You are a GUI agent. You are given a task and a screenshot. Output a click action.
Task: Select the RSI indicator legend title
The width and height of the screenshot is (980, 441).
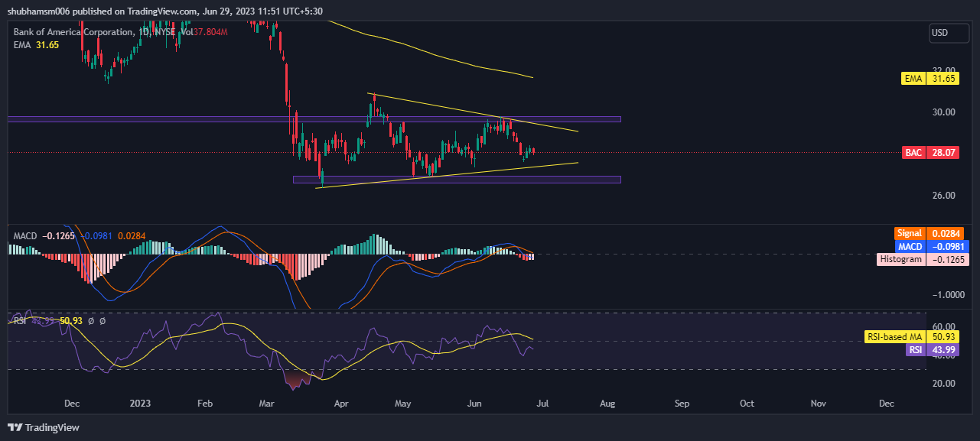point(20,320)
